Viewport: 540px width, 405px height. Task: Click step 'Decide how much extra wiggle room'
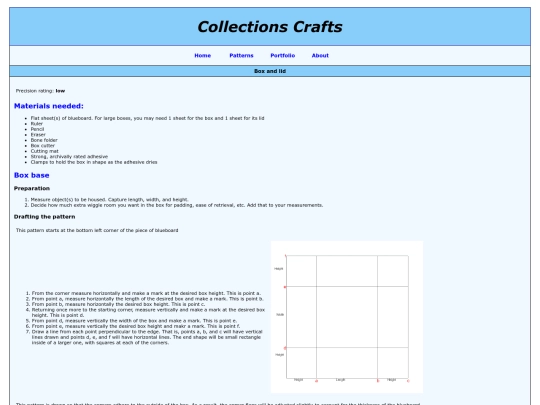(x=177, y=205)
